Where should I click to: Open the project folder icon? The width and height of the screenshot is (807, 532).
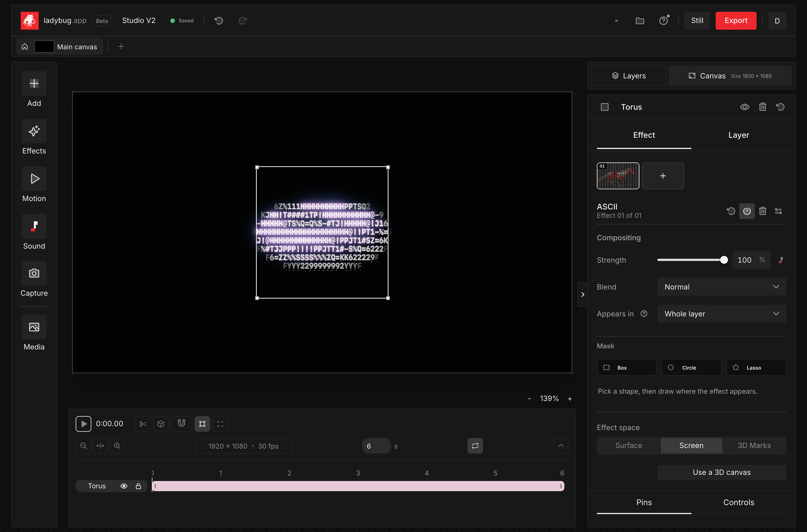coord(640,21)
